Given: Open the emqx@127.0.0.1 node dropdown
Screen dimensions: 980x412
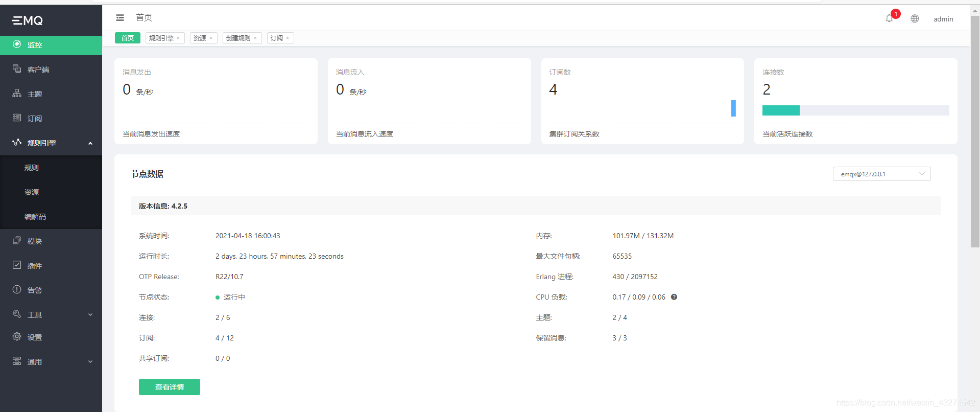Looking at the screenshot, I should coord(881,174).
